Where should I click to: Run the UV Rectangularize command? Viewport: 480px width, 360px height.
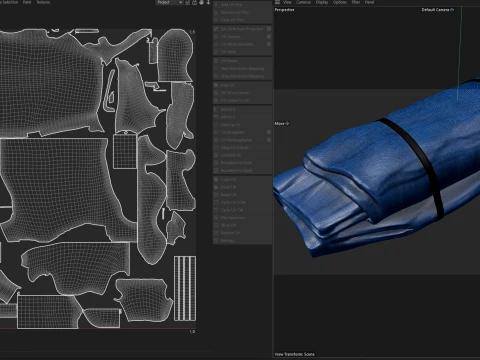point(239,140)
